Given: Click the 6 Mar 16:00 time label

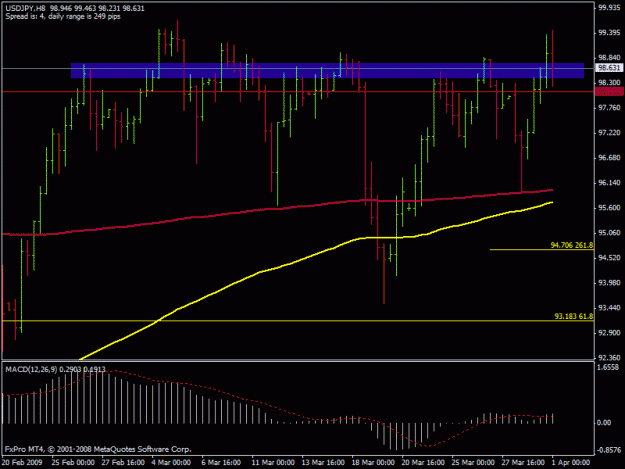Looking at the screenshot, I should pos(221,463).
